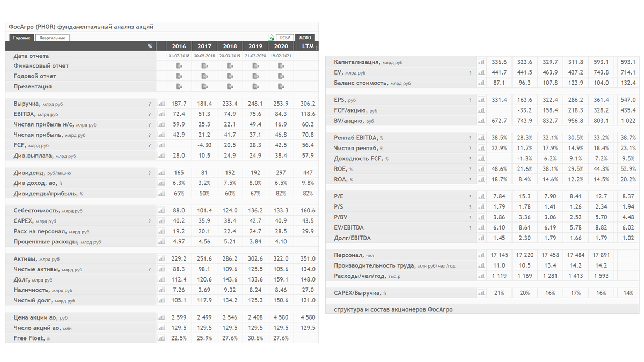Show the chart for Персонал row

(481, 255)
